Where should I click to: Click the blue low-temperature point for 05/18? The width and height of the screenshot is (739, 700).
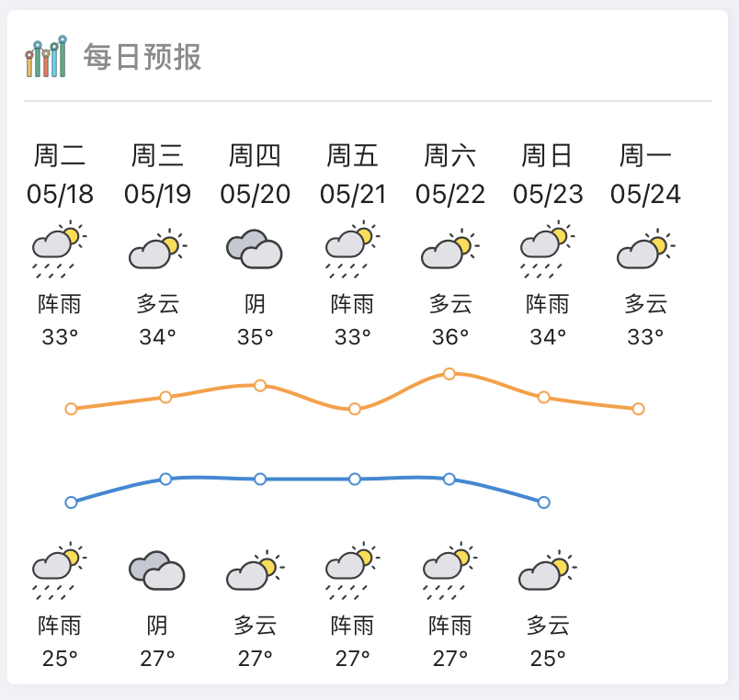pos(71,502)
